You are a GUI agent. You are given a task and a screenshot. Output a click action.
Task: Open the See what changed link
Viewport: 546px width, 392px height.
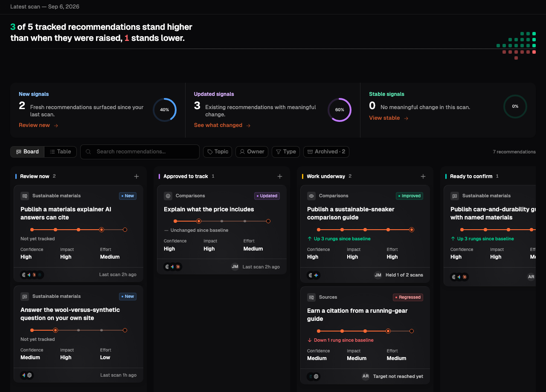coord(222,125)
